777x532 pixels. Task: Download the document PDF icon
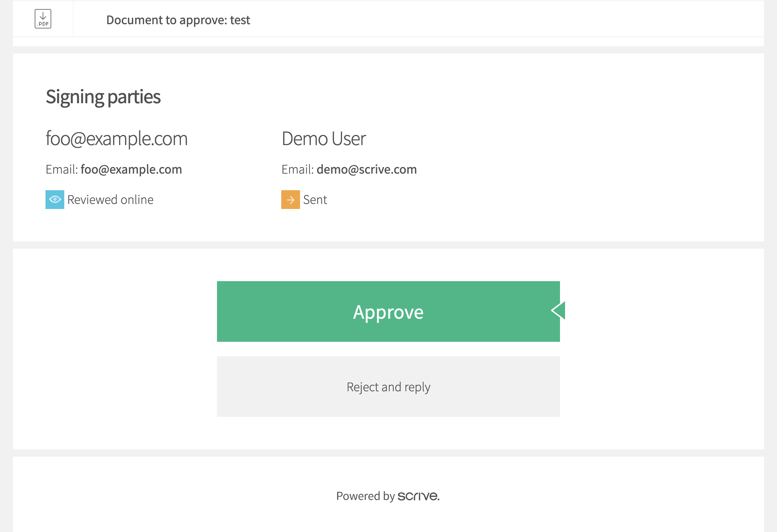(x=43, y=19)
